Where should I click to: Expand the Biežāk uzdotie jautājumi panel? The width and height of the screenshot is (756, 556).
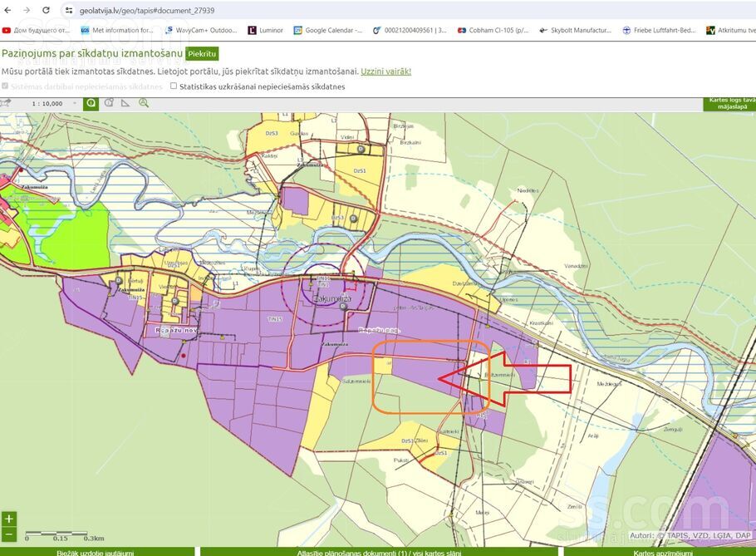coord(95,552)
